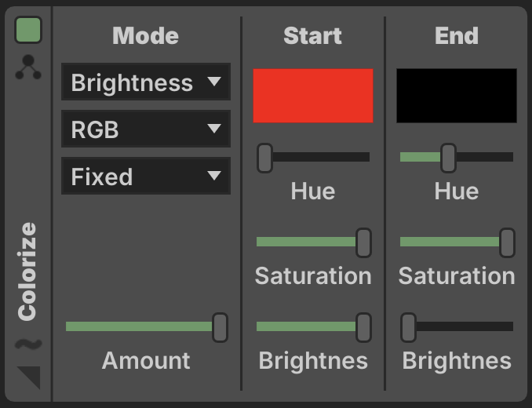Open the RGB color space dropdown

[x=146, y=129]
